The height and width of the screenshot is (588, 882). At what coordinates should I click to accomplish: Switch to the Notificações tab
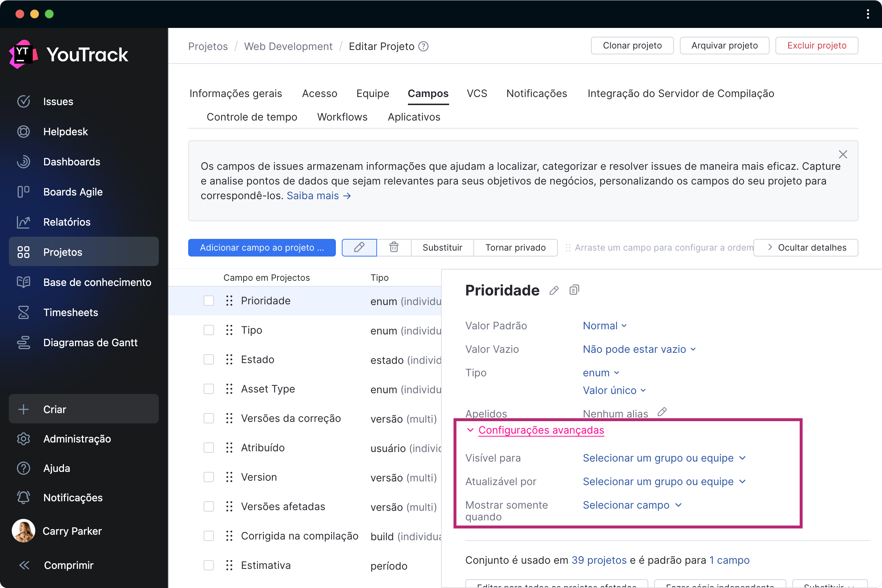pos(536,93)
